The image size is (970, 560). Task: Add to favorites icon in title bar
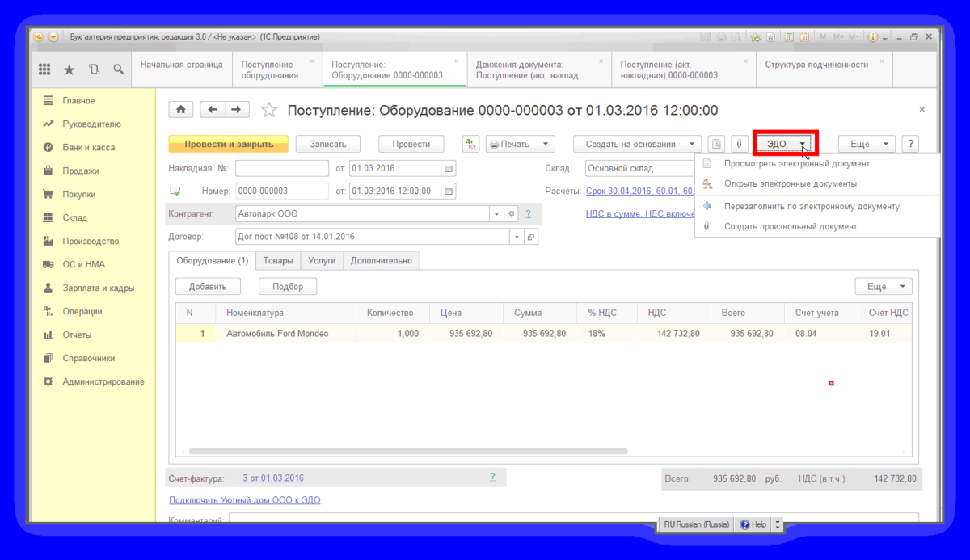click(x=756, y=37)
